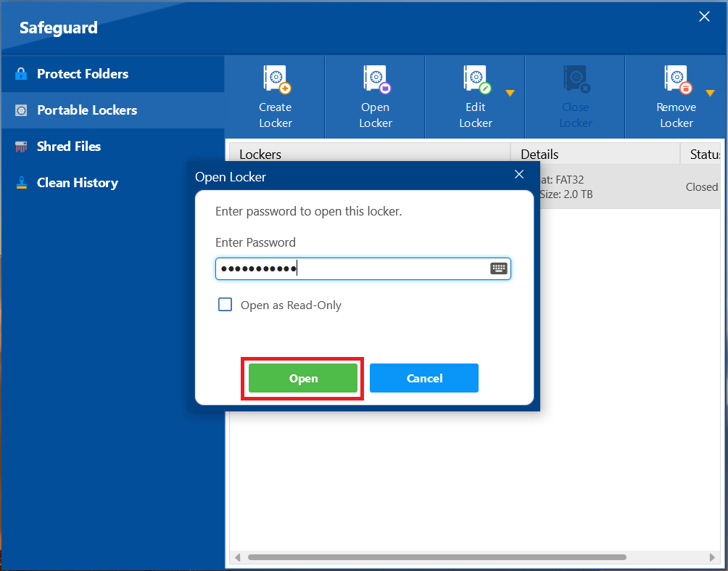Click the Remove Locker toolbar icon

point(678,80)
